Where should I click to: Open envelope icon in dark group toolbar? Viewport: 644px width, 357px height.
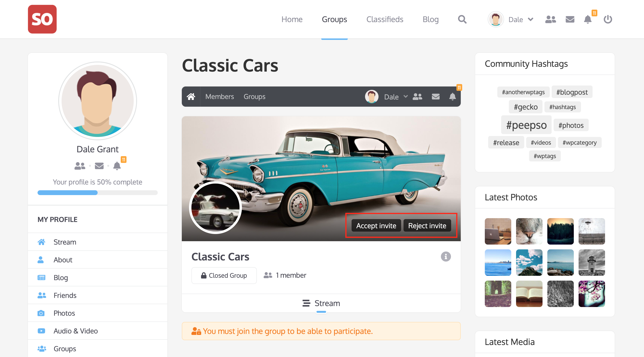click(x=436, y=96)
